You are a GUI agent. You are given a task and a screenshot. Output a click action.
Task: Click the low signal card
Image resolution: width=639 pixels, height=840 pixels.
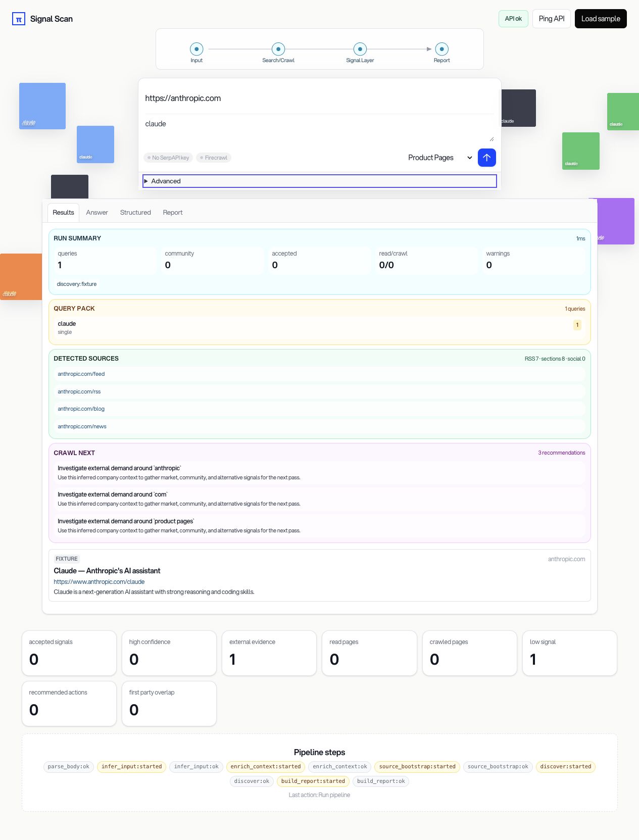(570, 653)
